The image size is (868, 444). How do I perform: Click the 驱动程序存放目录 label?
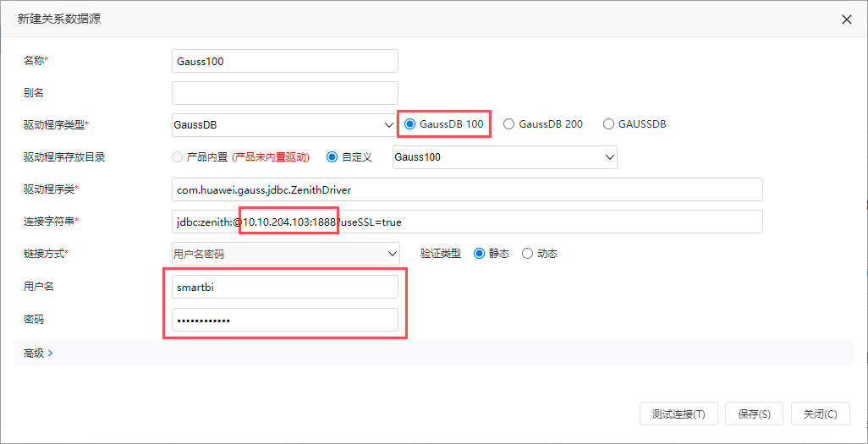click(64, 157)
